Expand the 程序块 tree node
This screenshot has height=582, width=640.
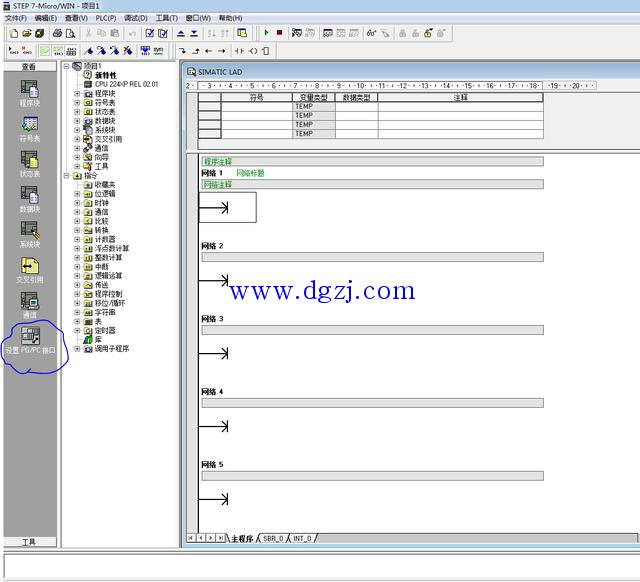tap(77, 93)
